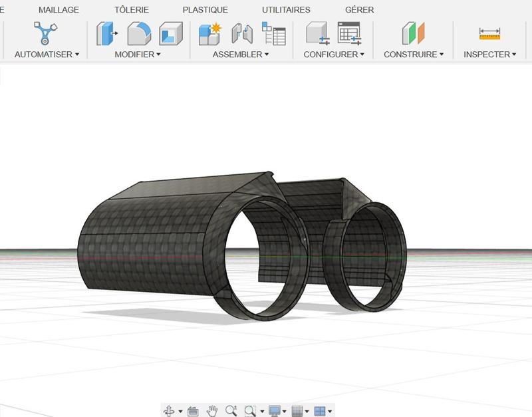Select the Press/Pull tool icon
The height and width of the screenshot is (417, 532).
(106, 33)
